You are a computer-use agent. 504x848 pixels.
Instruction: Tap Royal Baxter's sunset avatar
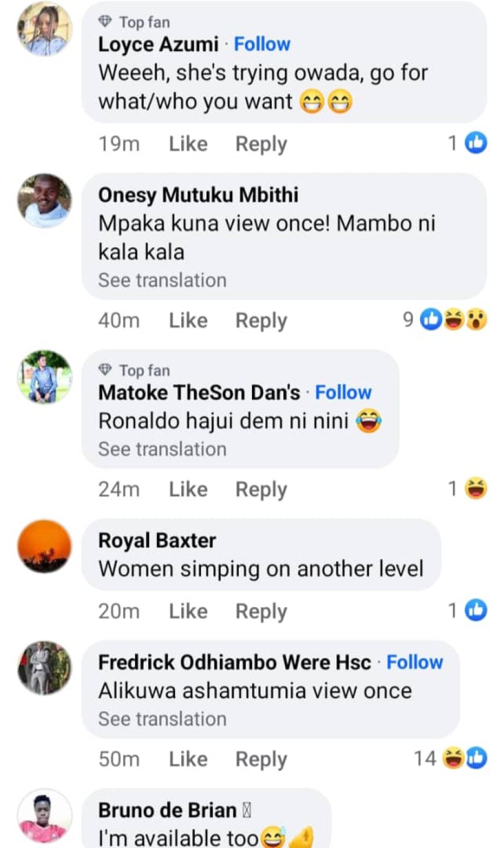tap(45, 546)
